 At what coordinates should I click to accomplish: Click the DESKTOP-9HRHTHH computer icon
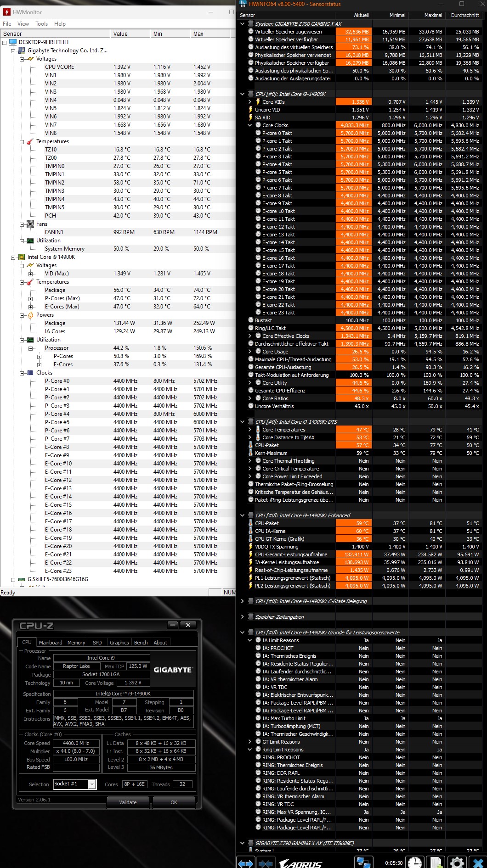coord(12,42)
